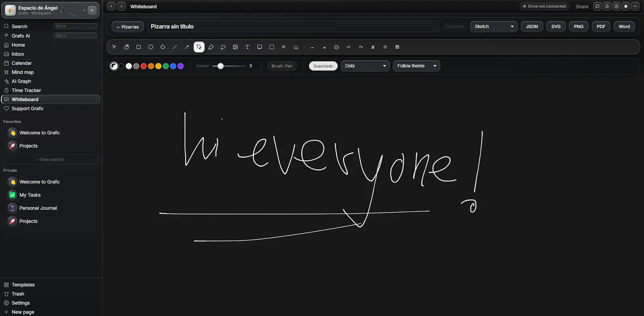644x316 pixels.
Task: Insert an image with the picture tool
Action: 235,47
